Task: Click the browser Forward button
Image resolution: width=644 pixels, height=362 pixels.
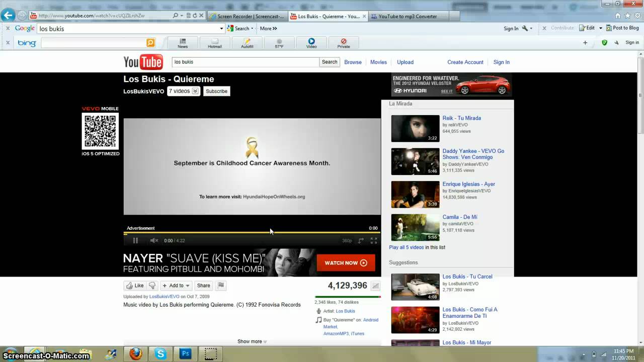Action: (22, 15)
